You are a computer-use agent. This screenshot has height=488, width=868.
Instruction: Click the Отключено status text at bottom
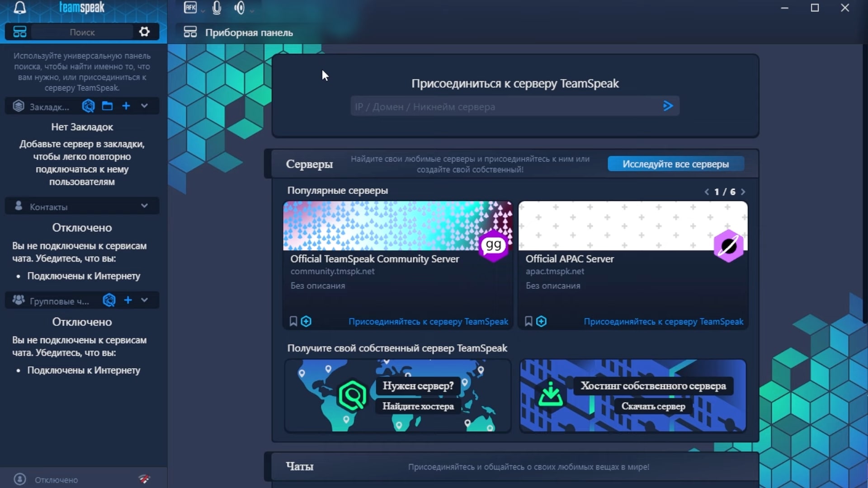tap(57, 480)
